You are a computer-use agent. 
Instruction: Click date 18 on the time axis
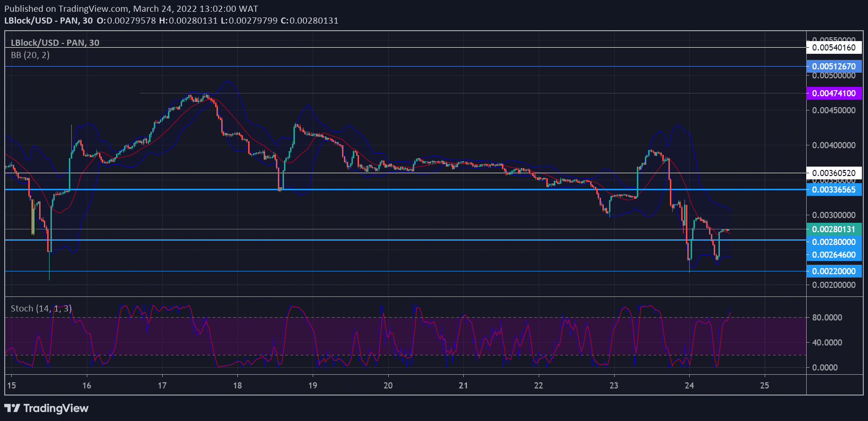click(x=237, y=386)
